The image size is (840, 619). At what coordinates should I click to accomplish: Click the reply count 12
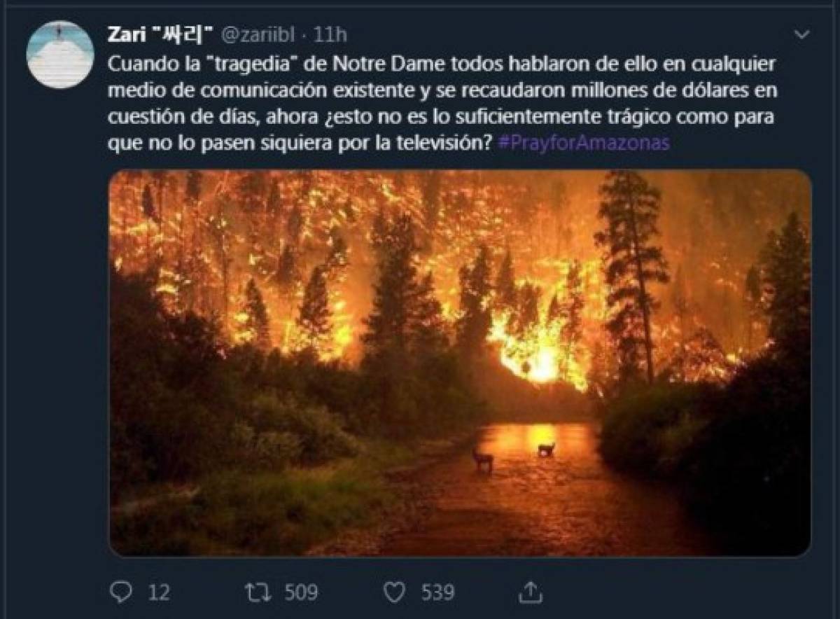tap(158, 592)
